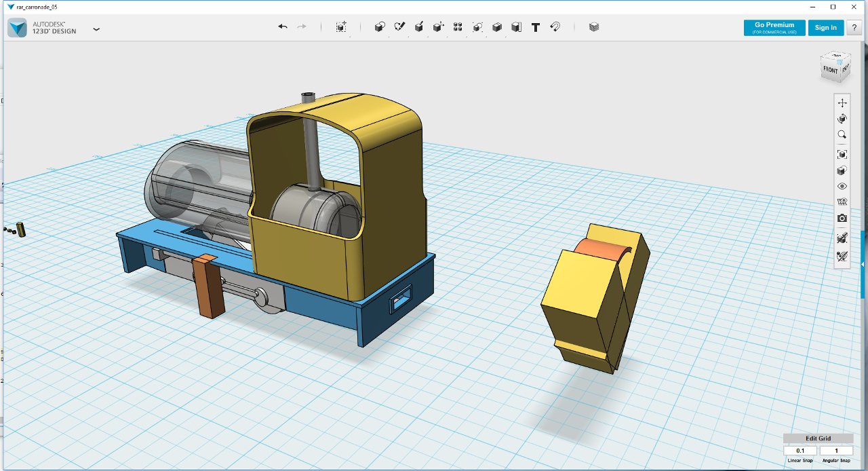Image resolution: width=868 pixels, height=471 pixels.
Task: Click the Linear Snap value field
Action: pyautogui.click(x=800, y=451)
